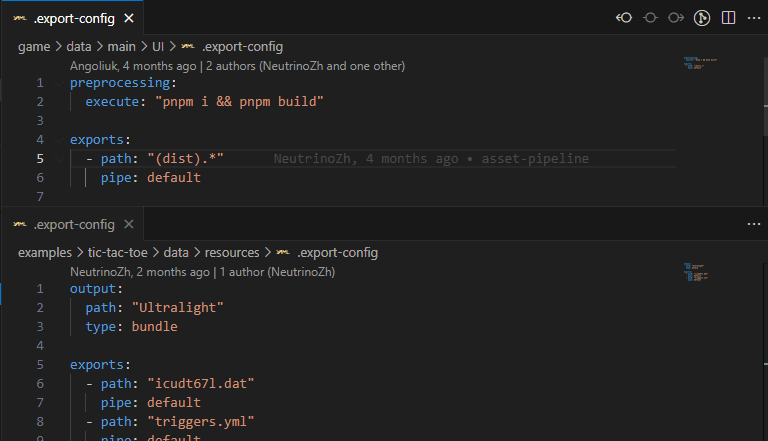Click 'Angoliuk, 4 months ago' CodeLens
768x441 pixels.
pos(133,65)
